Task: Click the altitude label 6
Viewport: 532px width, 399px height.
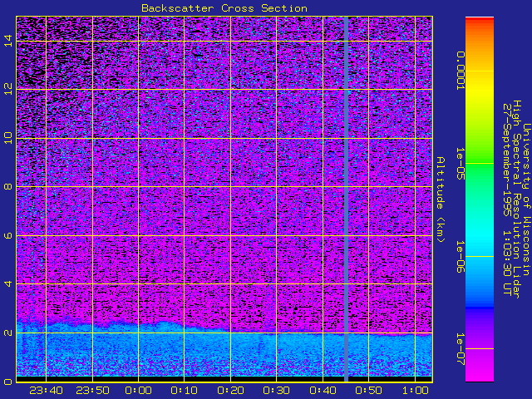Action: 8,235
